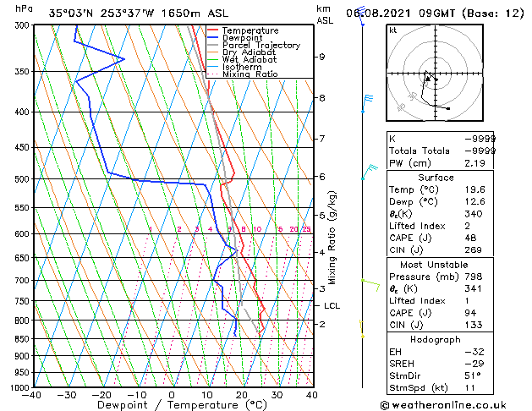Click the LCL marker label
The height and width of the screenshot is (411, 532).
point(332,306)
